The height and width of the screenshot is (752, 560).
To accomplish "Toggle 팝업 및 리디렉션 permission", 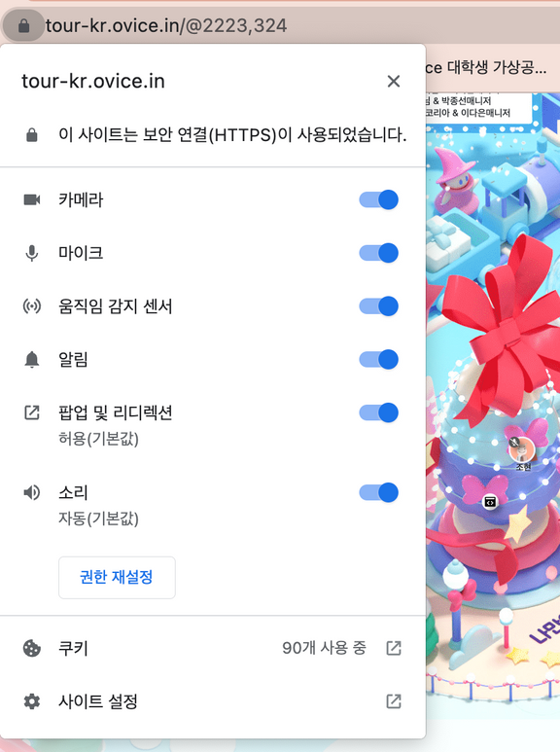I will pyautogui.click(x=379, y=412).
